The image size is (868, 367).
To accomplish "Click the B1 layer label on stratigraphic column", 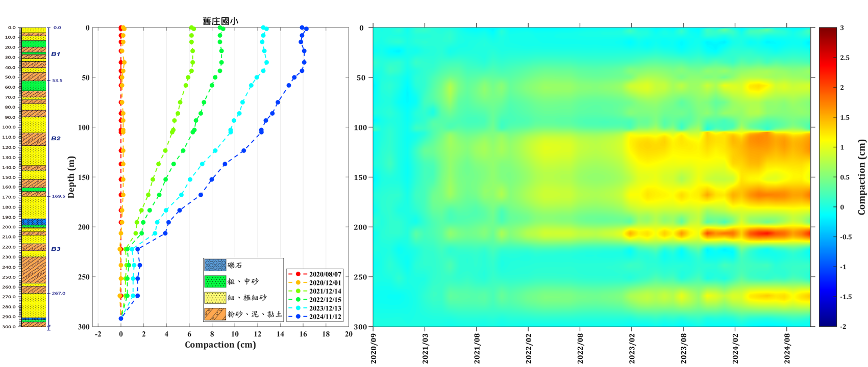I will pyautogui.click(x=56, y=54).
